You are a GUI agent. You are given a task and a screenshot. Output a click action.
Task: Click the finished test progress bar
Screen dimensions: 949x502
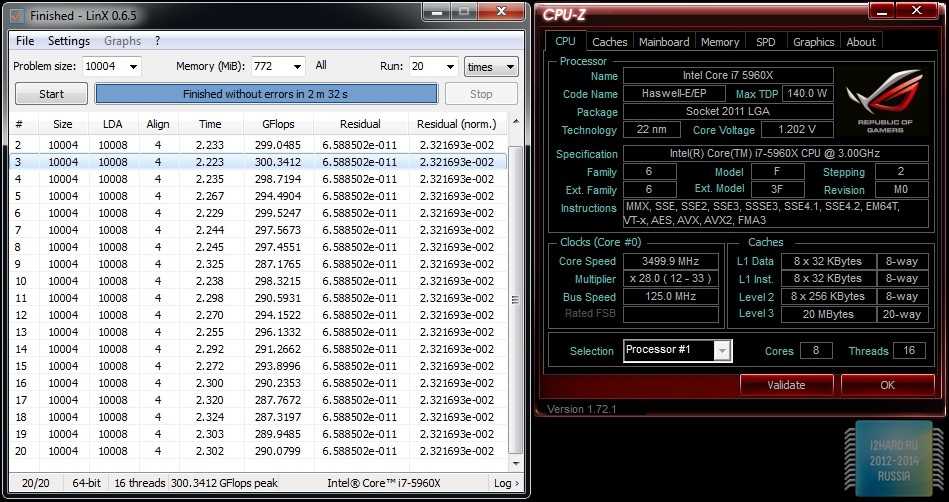click(x=266, y=94)
